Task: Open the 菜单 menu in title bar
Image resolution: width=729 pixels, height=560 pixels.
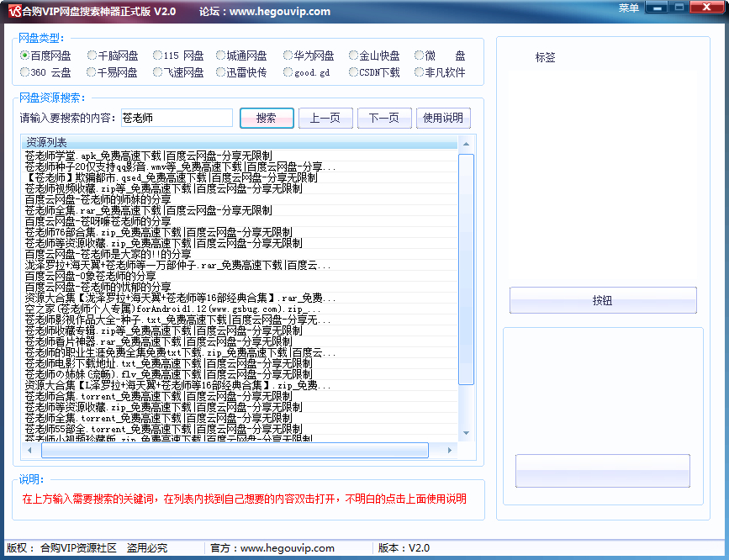Action: tap(629, 8)
